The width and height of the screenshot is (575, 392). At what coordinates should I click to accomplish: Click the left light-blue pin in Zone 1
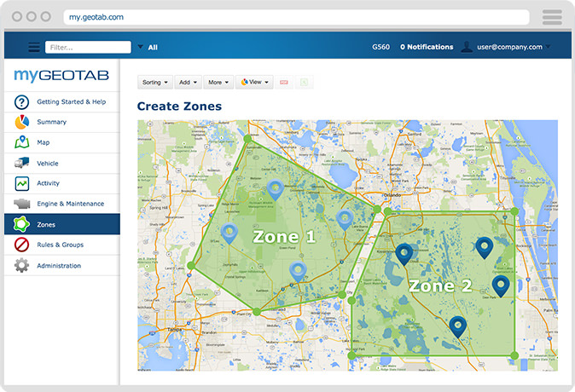229,233
